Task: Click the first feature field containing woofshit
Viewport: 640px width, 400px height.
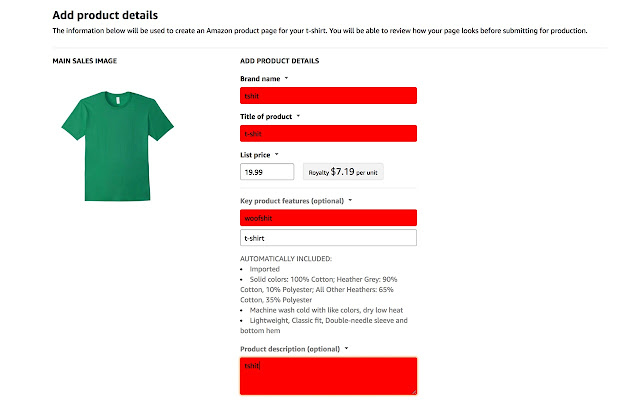Action: point(328,218)
